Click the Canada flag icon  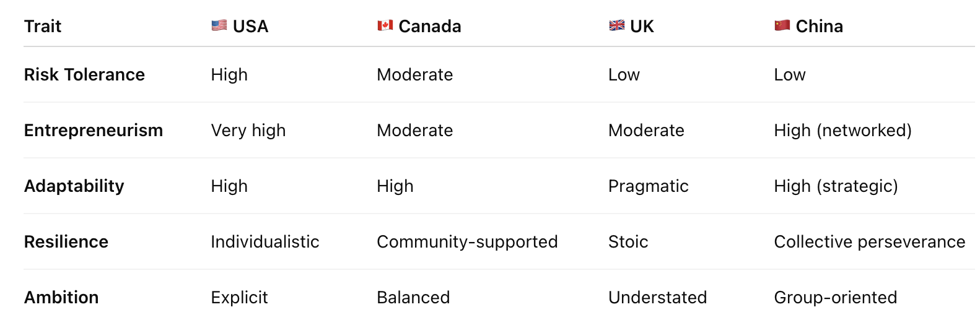point(385,25)
